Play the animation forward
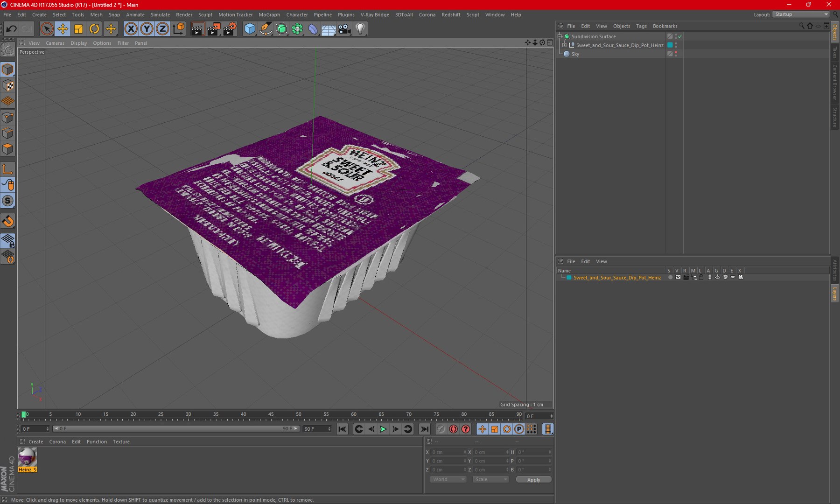Screen dimensions: 840x504 pyautogui.click(x=383, y=429)
